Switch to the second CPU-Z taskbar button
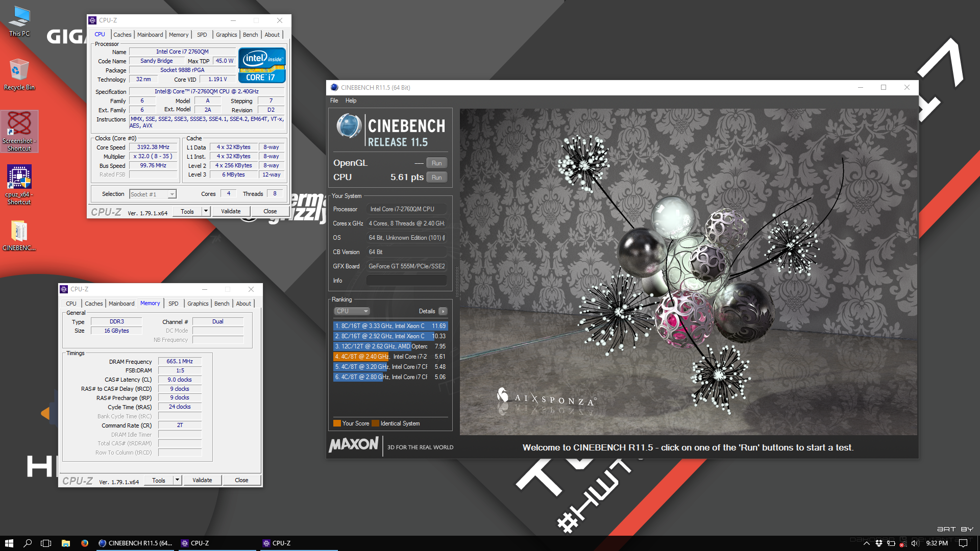The height and width of the screenshot is (551, 980). (x=298, y=543)
